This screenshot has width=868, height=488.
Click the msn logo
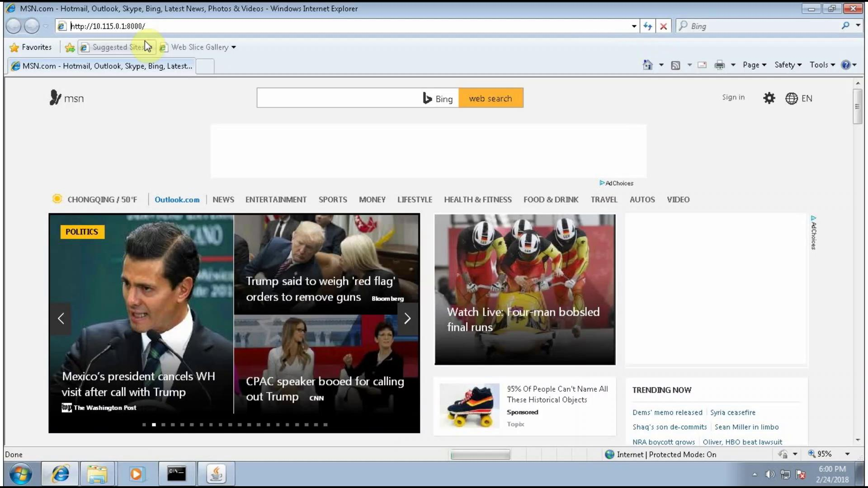66,98
